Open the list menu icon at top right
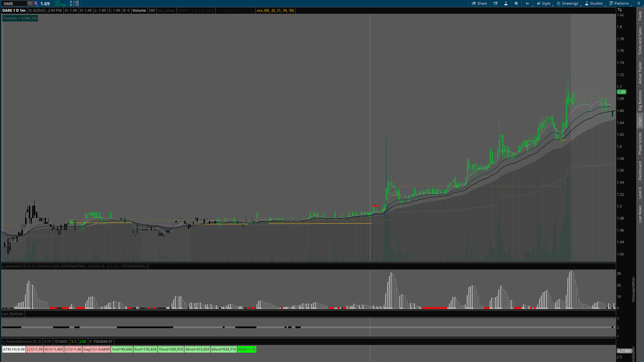The height and width of the screenshot is (362, 644). [x=638, y=3]
